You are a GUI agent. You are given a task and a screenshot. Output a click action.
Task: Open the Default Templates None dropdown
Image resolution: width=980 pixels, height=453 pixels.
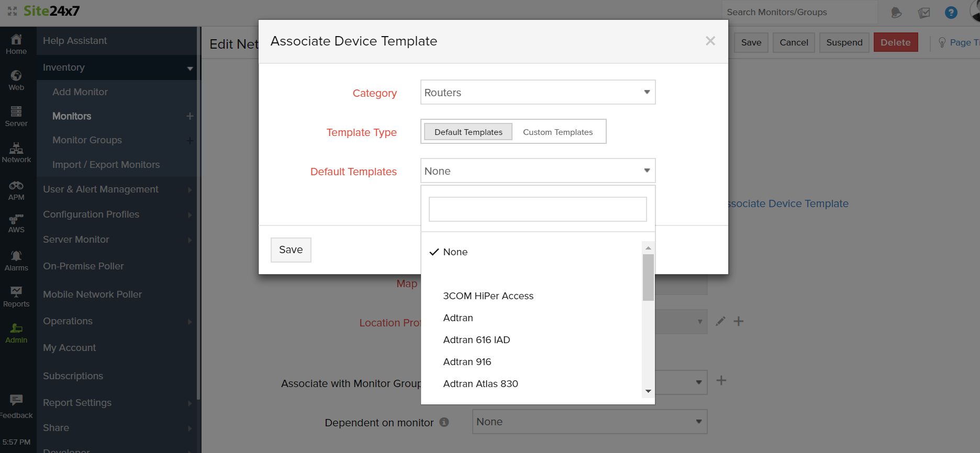click(538, 171)
